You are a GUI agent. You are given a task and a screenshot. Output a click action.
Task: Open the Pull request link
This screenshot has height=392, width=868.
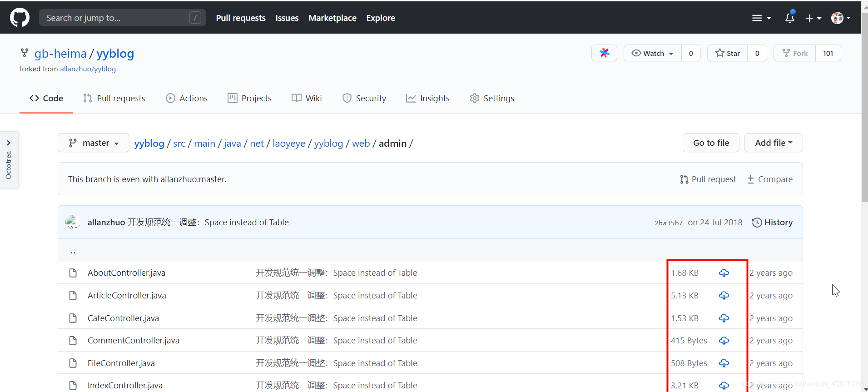coord(708,179)
